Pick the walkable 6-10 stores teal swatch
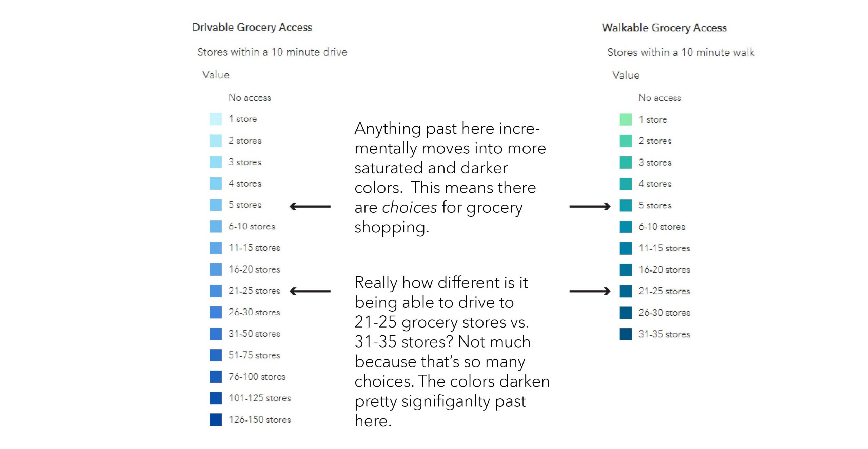 pyautogui.click(x=626, y=227)
